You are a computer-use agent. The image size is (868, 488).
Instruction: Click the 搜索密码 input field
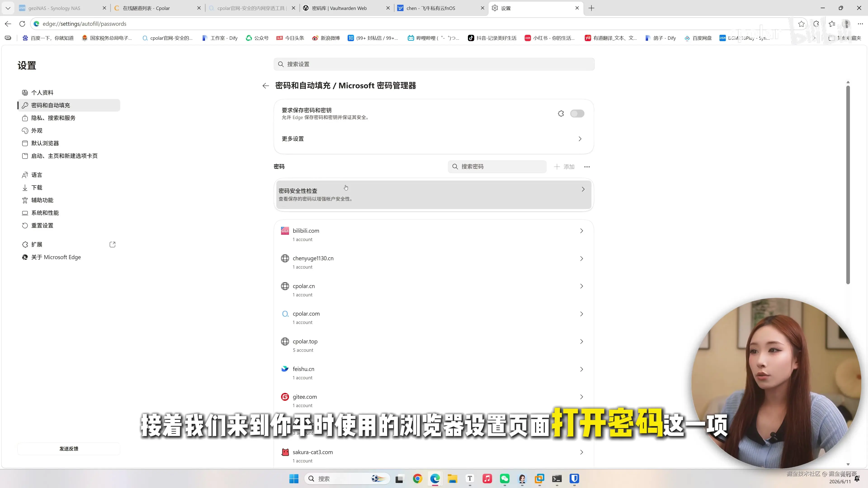[x=497, y=167]
